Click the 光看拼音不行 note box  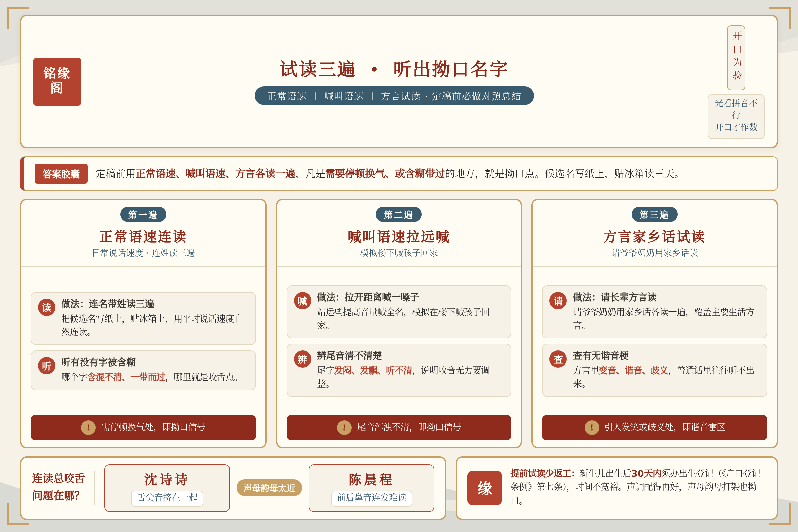(x=736, y=116)
